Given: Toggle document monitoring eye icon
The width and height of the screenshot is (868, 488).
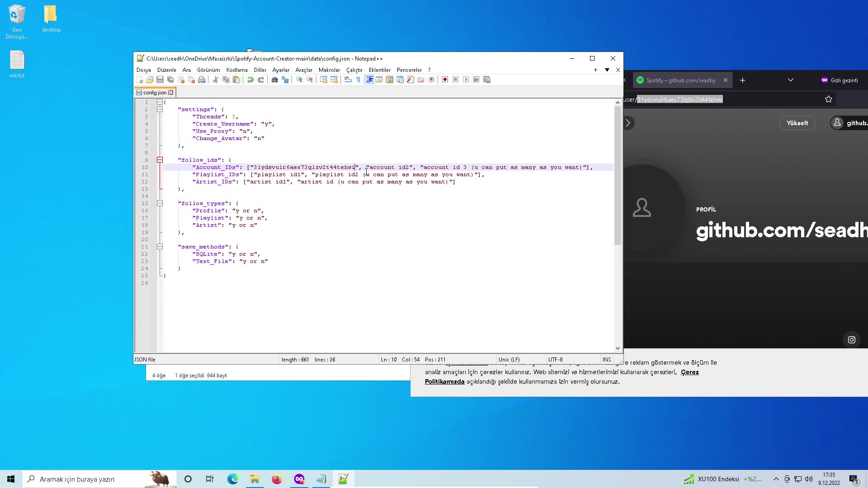Looking at the screenshot, I should click(431, 80).
